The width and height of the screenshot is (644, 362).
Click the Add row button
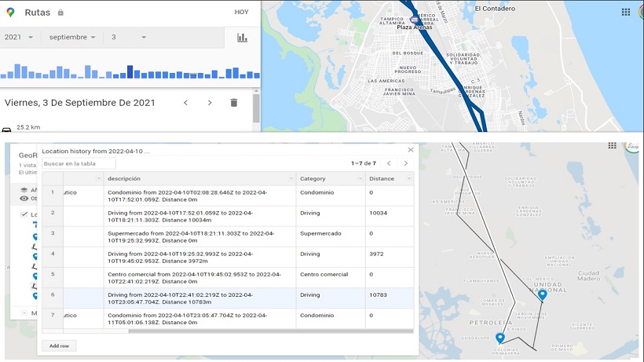pos(59,346)
